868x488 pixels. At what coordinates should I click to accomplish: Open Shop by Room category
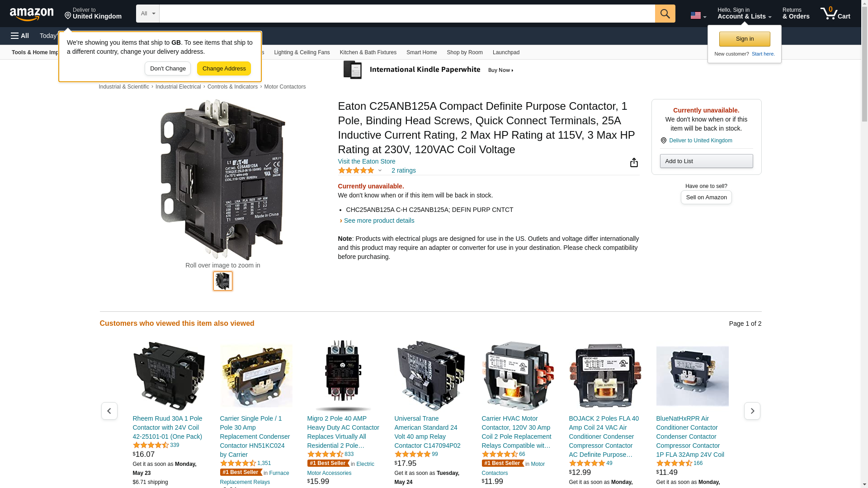click(464, 52)
